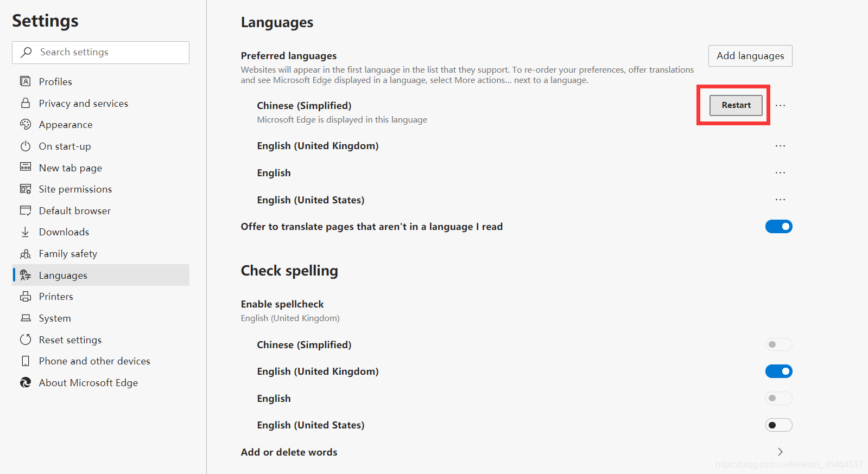Open New tab page settings

[x=101, y=168]
